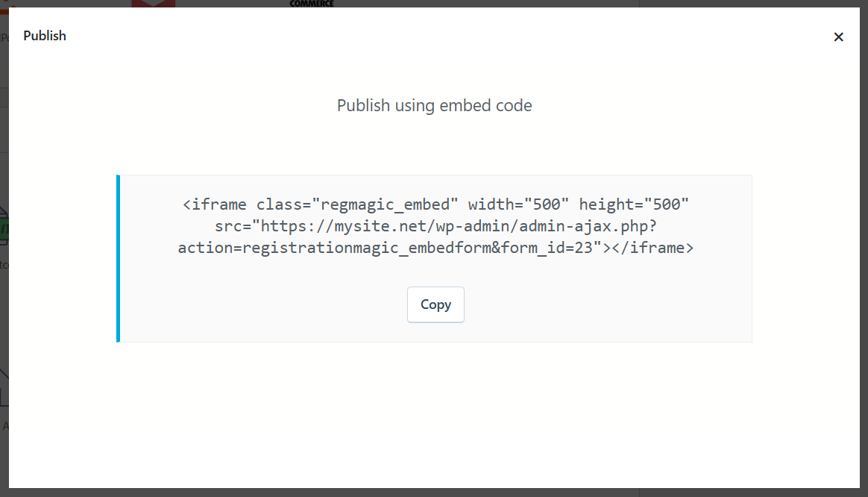Screen dimensions: 868x497
Task: Click the closing </iframe> tag text
Action: coord(652,248)
